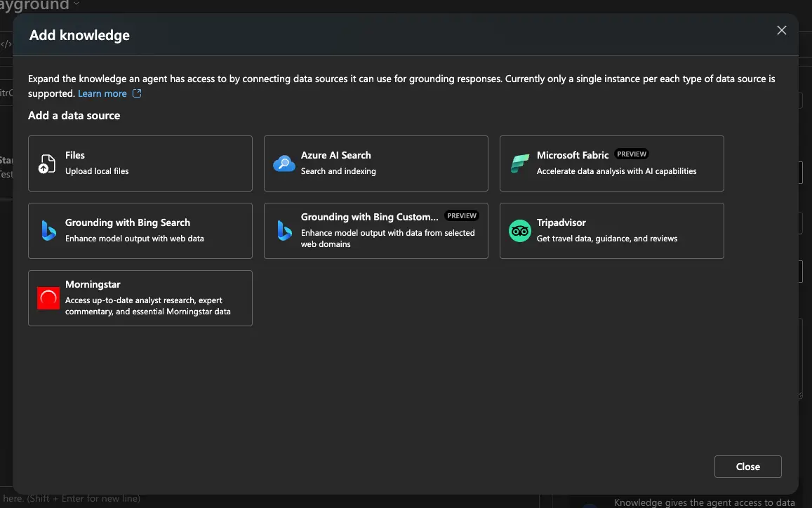Choose the Grounding with Bing Custom... title
812x508 pixels.
point(369,217)
